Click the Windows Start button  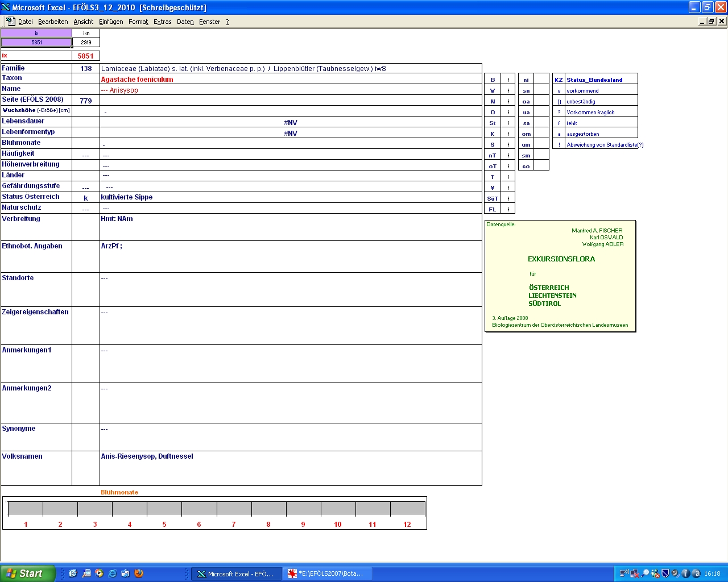28,573
